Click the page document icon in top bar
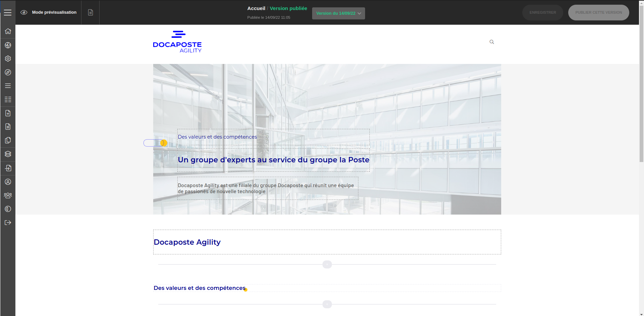 point(91,12)
